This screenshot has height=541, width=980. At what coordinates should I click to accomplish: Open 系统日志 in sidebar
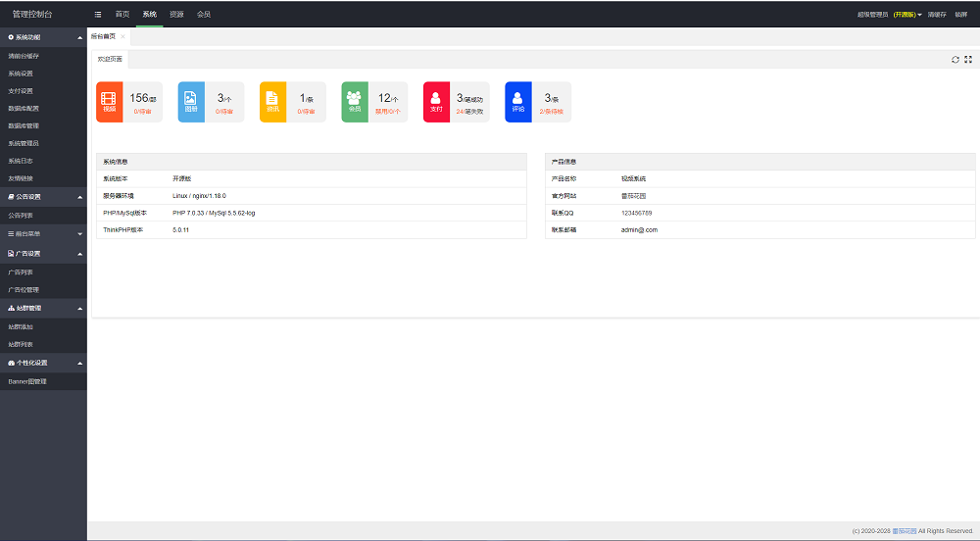pos(21,161)
